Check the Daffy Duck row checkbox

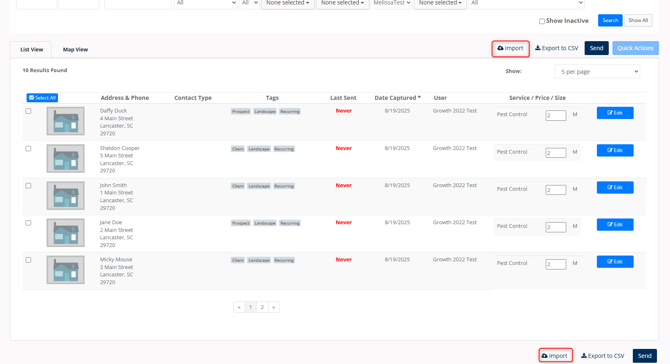[28, 111]
